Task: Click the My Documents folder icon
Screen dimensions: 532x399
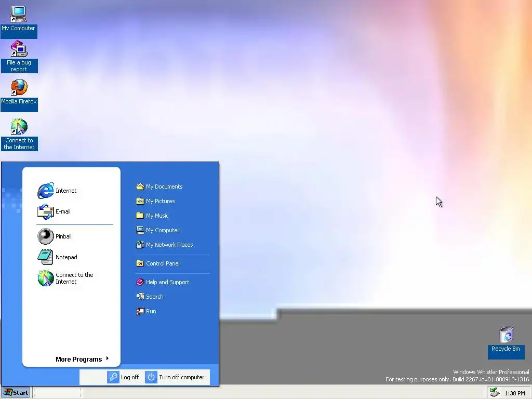Action: [140, 187]
